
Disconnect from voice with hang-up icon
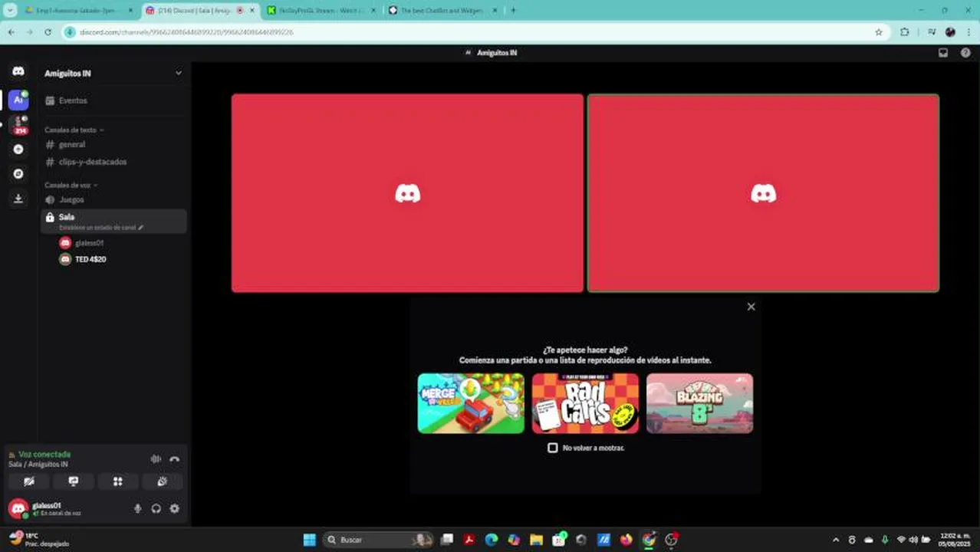[x=174, y=458]
